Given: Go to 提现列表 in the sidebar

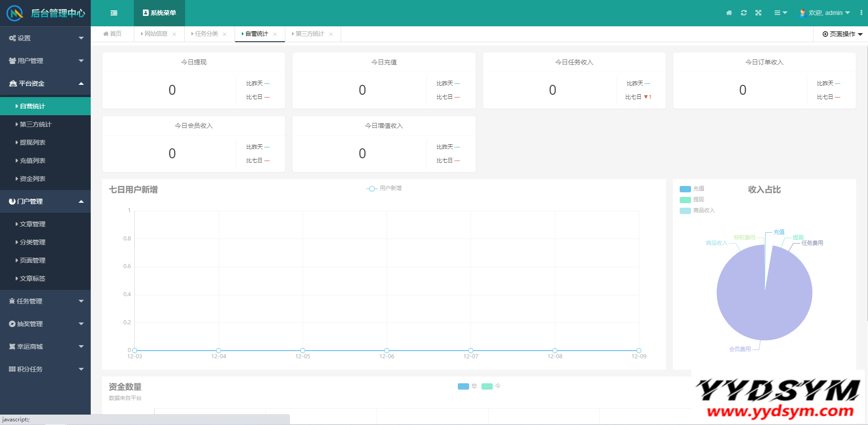Looking at the screenshot, I should tap(33, 142).
